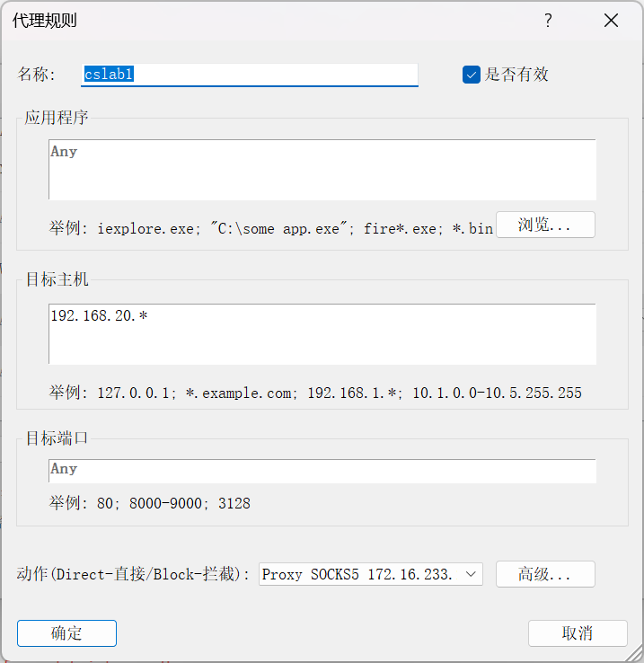Cancel using the 取消 button
Image resolution: width=644 pixels, height=663 pixels.
(578, 633)
